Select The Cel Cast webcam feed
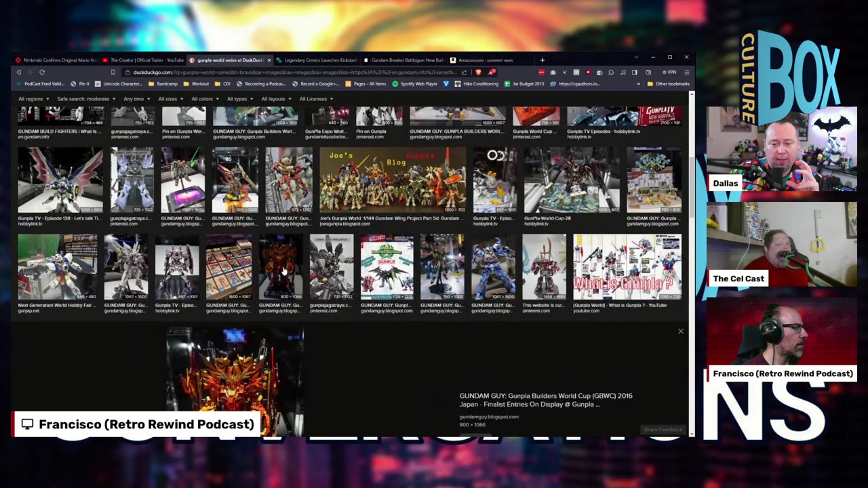Viewport: 868px width, 488px height. pyautogui.click(x=781, y=245)
